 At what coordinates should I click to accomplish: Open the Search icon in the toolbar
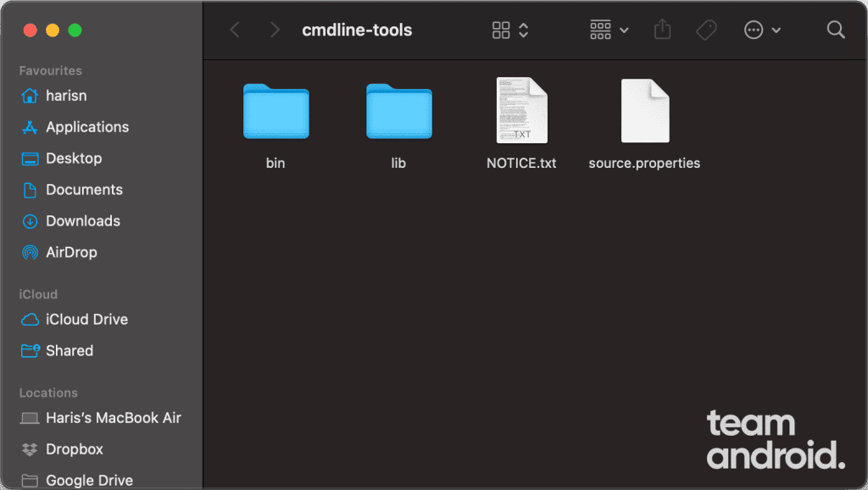(x=835, y=30)
